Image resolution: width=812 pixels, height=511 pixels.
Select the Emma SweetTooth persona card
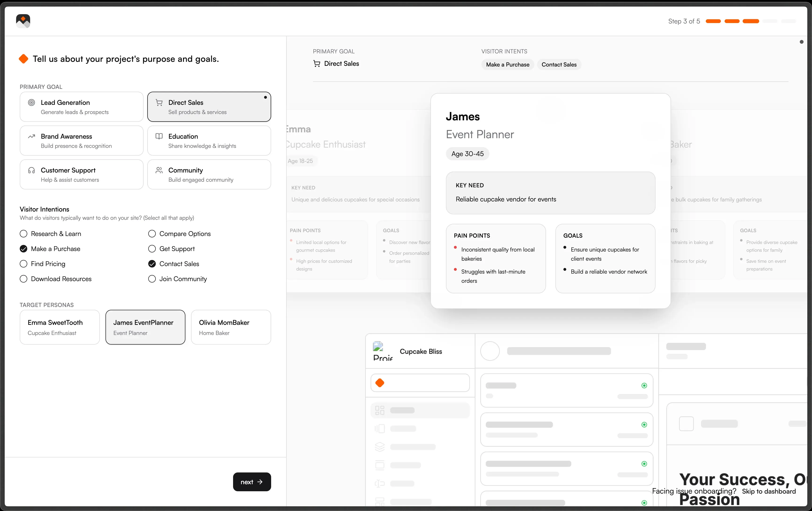coord(60,327)
